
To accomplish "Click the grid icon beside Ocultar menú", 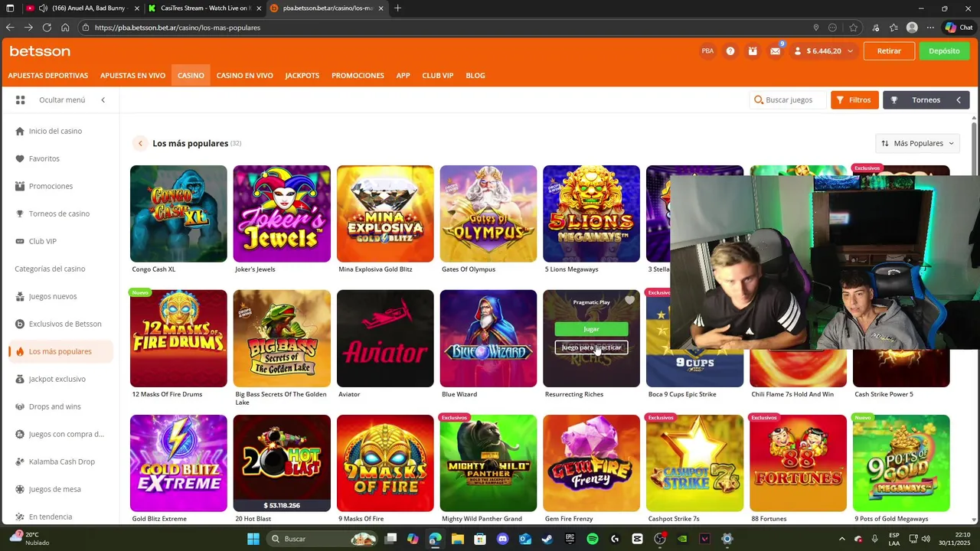I will pos(21,100).
